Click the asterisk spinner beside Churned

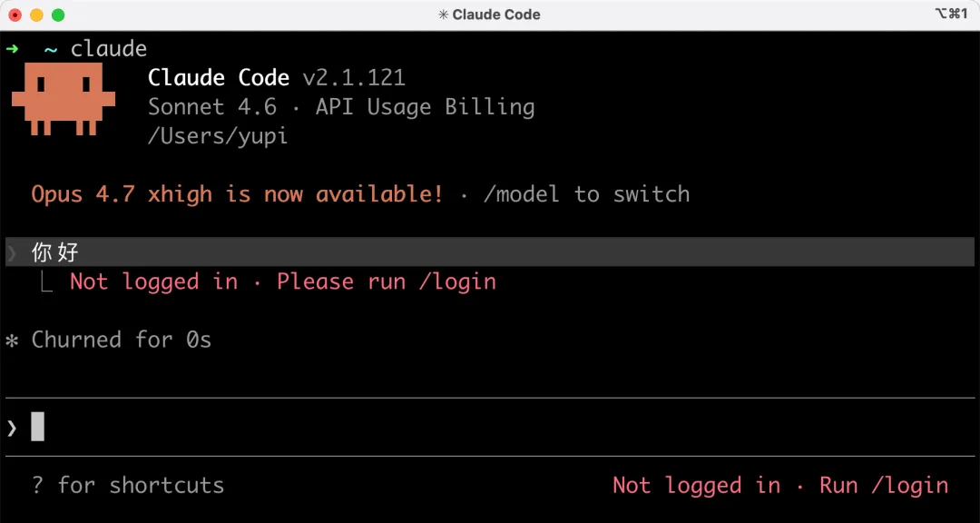tap(13, 340)
